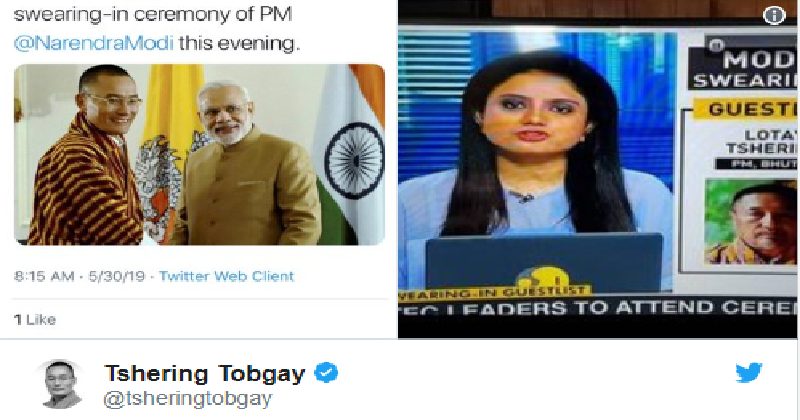
Task: Click the yellow Bhutan flag in the photo
Action: pos(164,153)
